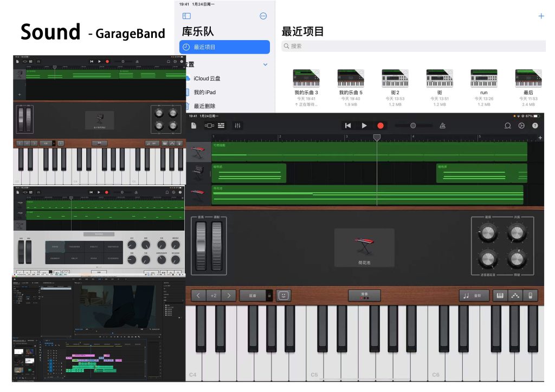Image resolution: width=555 pixels, height=392 pixels.
Task: Open the more options ellipsis in file browser sidebar
Action: 263,16
